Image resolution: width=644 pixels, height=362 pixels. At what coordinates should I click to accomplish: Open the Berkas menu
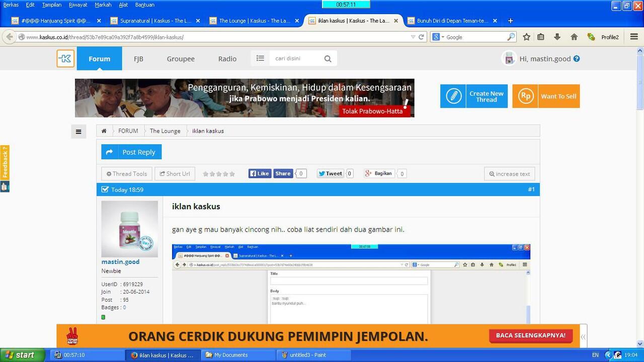11,5
